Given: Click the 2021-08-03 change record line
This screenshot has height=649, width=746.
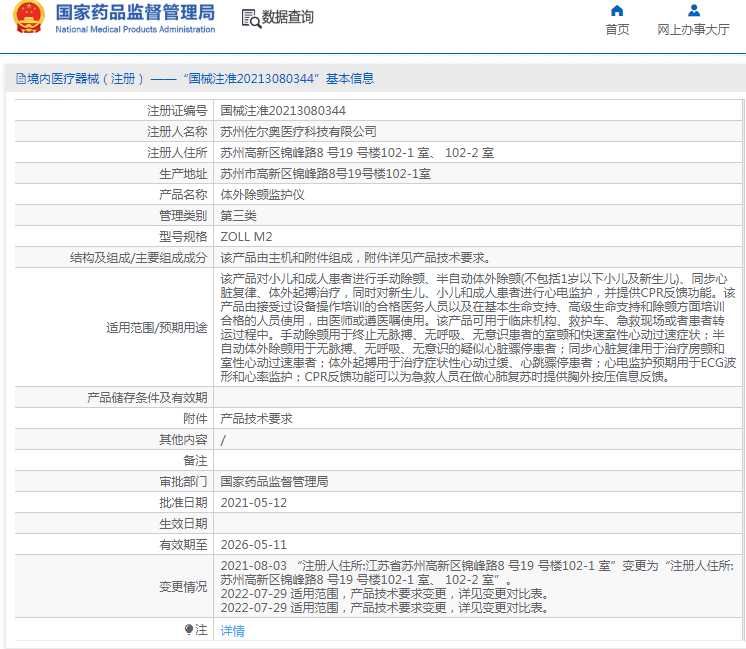Looking at the screenshot, I should (x=477, y=572).
